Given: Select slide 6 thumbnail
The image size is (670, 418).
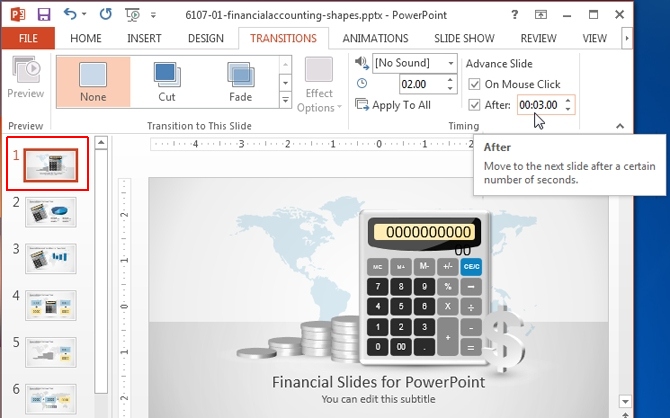Looking at the screenshot, I should point(51,399).
